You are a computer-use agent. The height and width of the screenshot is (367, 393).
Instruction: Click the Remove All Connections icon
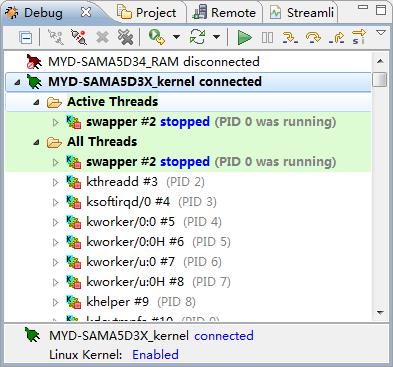tap(125, 37)
